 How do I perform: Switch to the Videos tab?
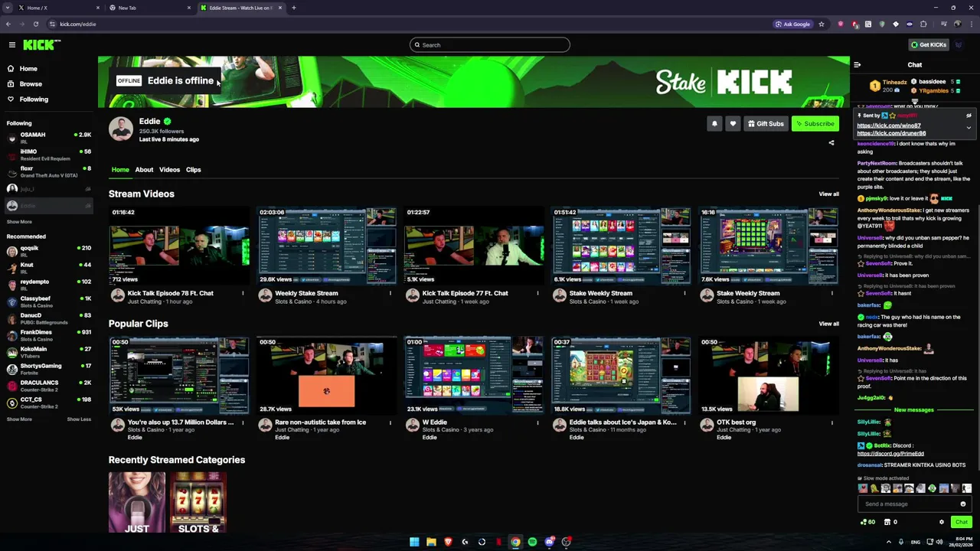click(x=169, y=170)
